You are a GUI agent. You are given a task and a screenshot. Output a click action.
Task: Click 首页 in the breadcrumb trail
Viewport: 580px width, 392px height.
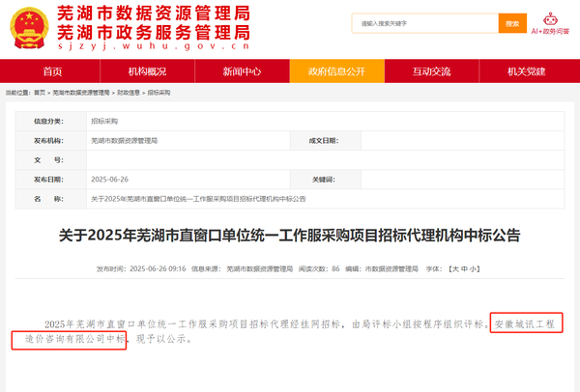coord(40,92)
